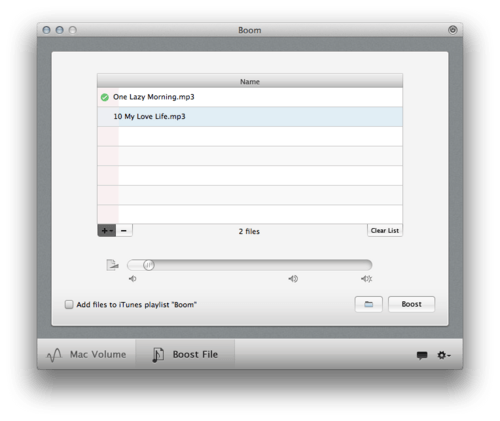Click the medium volume speaker icon

click(x=293, y=278)
